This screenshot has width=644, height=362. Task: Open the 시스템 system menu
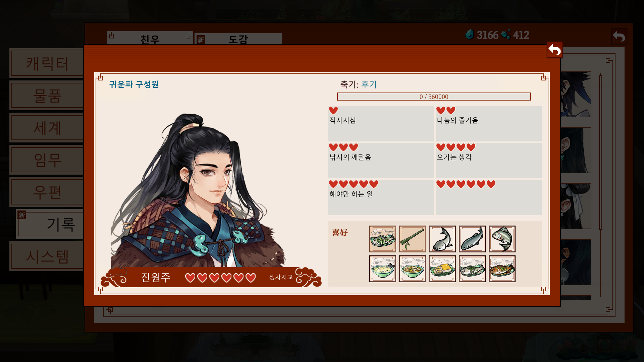coord(47,256)
